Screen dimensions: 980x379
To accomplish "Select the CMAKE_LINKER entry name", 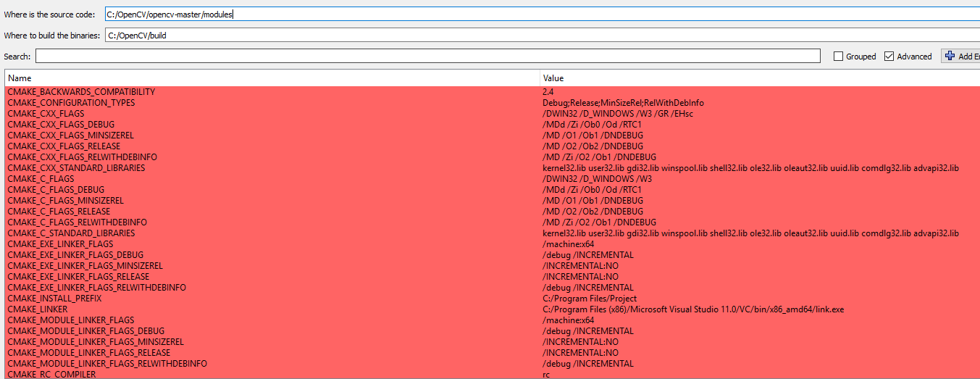I will pyautogui.click(x=37, y=309).
